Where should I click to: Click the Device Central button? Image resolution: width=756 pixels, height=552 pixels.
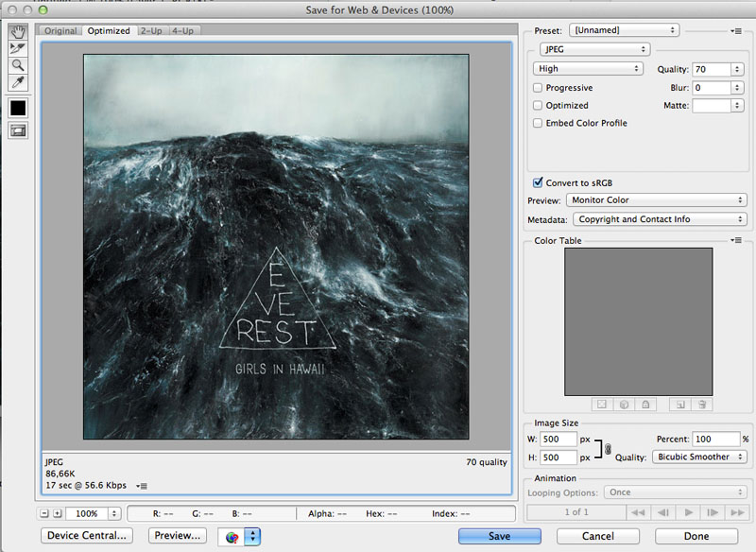tap(85, 536)
